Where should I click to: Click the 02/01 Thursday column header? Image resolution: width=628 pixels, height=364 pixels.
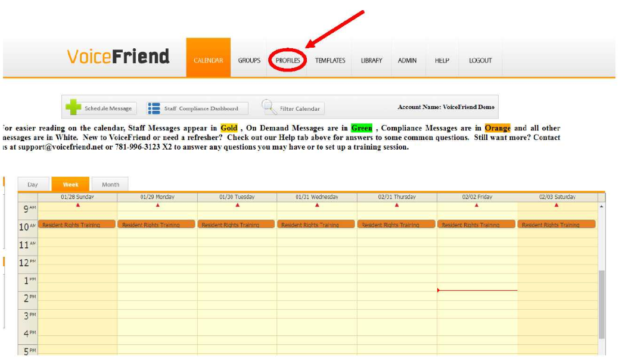(397, 197)
